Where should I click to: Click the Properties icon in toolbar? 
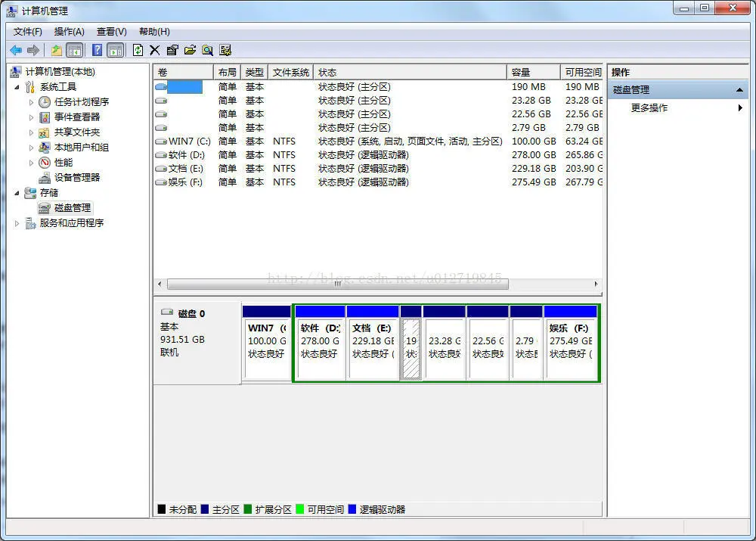(172, 50)
